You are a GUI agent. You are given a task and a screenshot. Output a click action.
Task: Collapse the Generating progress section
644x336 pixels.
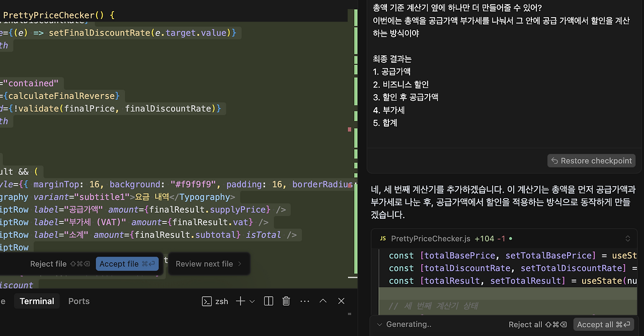380,324
